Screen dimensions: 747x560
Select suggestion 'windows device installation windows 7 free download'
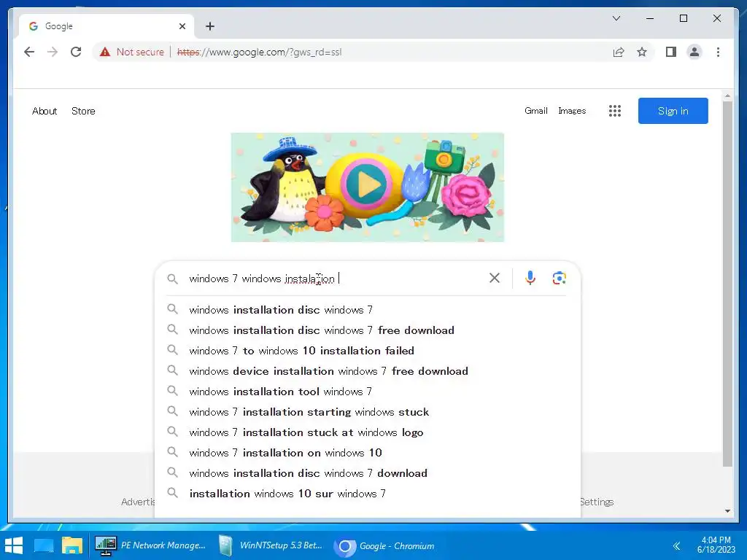[368, 371]
